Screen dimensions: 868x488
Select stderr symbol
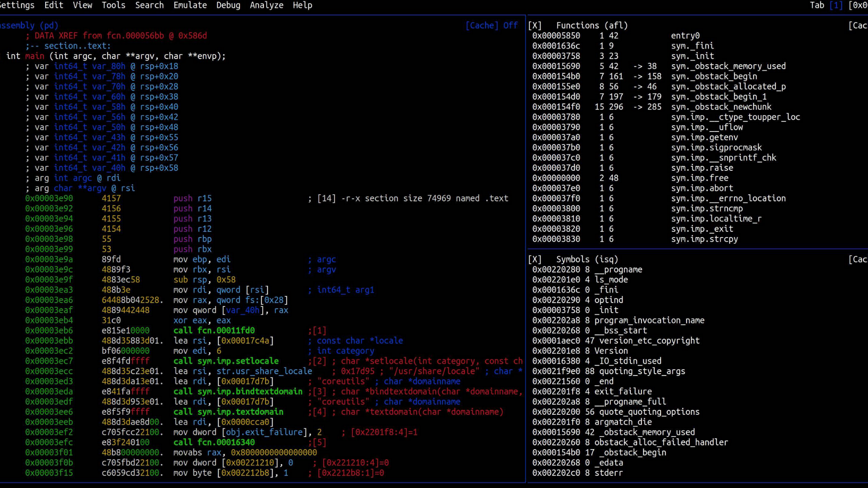pyautogui.click(x=609, y=473)
